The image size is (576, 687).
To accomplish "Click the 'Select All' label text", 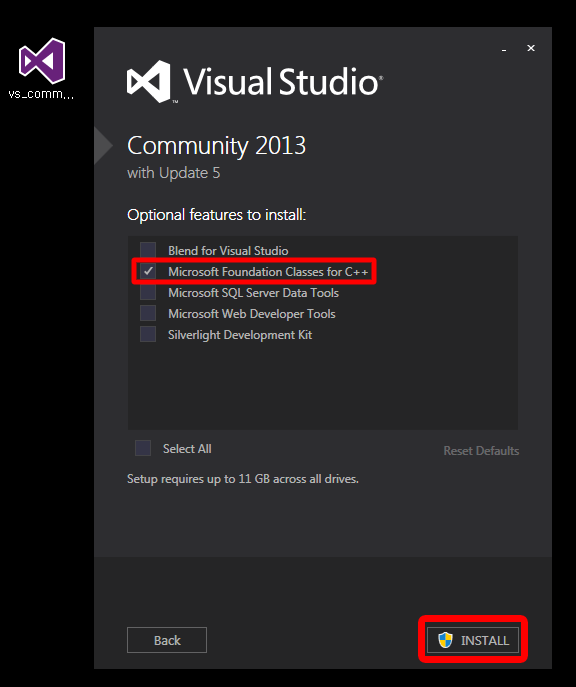I will point(187,449).
